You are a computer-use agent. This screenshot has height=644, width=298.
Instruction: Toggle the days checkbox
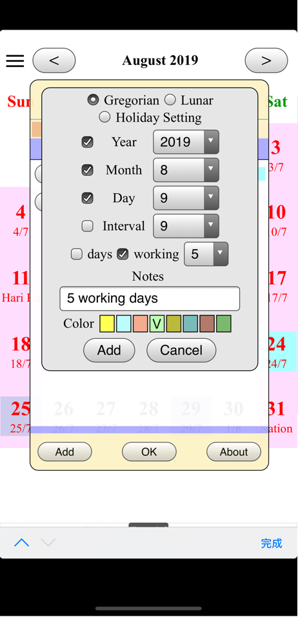point(77,254)
